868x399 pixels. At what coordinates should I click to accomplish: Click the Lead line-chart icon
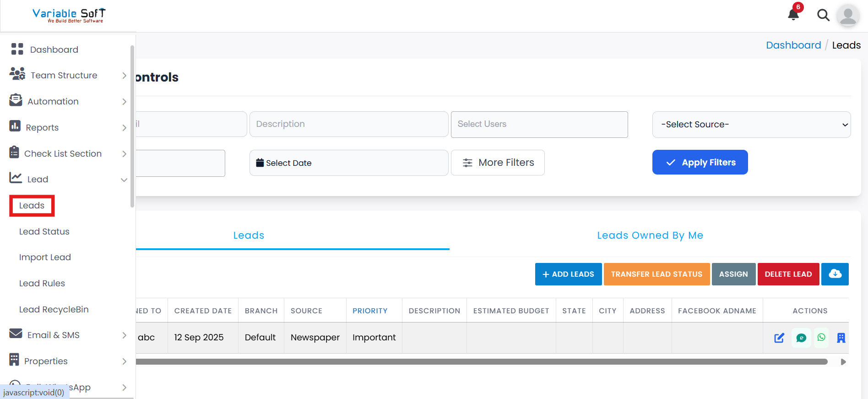[x=16, y=178]
